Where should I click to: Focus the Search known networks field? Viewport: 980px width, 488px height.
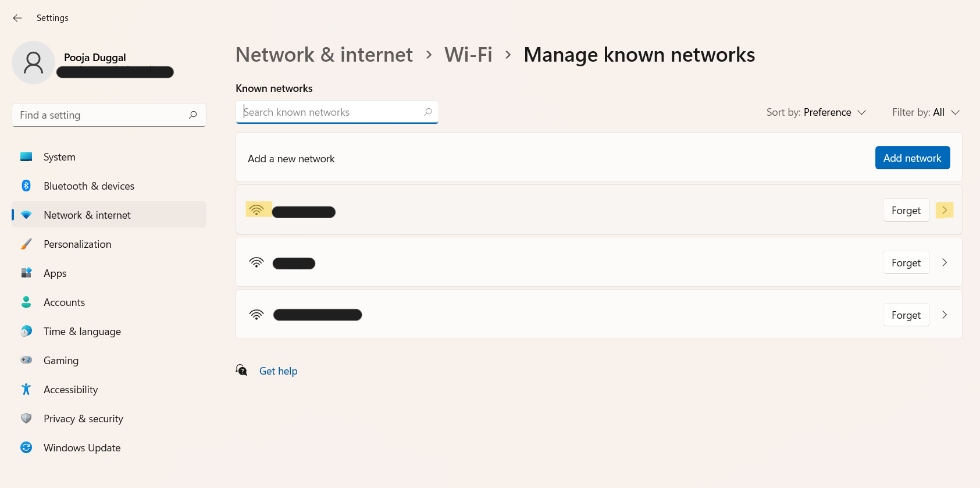coord(332,112)
